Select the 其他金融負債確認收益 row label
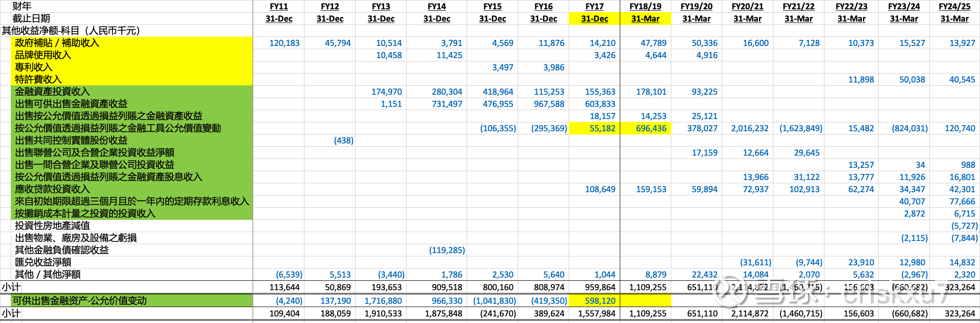 pyautogui.click(x=62, y=250)
